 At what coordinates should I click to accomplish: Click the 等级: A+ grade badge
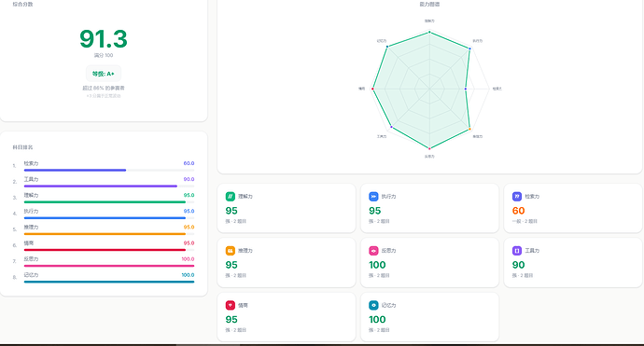104,74
